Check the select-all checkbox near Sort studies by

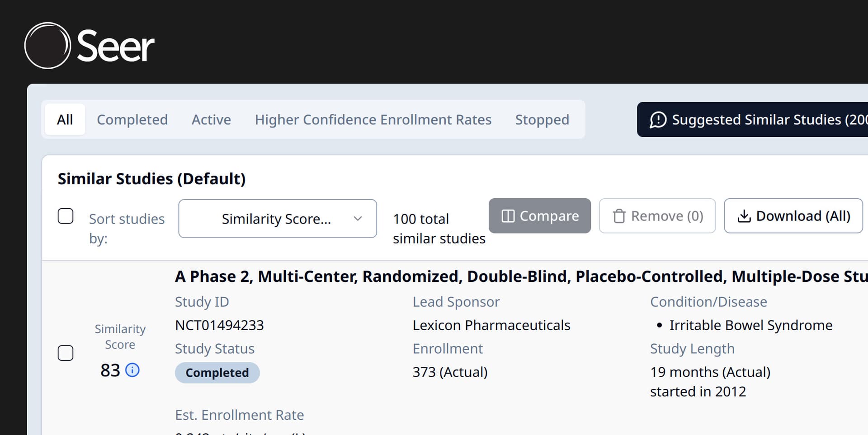click(66, 216)
